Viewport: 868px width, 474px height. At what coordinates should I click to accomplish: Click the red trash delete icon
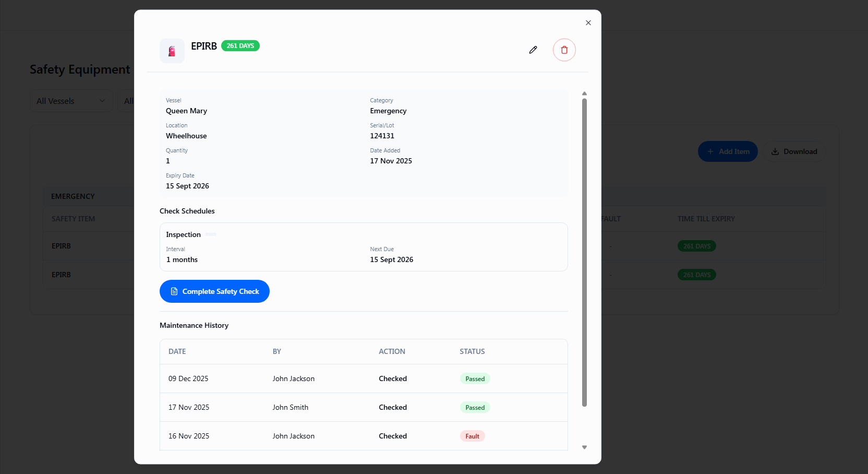(564, 50)
